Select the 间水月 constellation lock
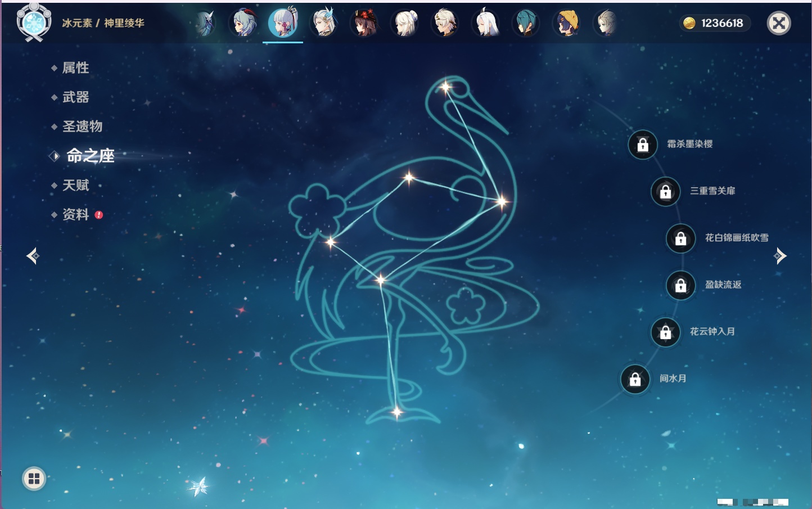Image resolution: width=812 pixels, height=509 pixels. pos(635,379)
